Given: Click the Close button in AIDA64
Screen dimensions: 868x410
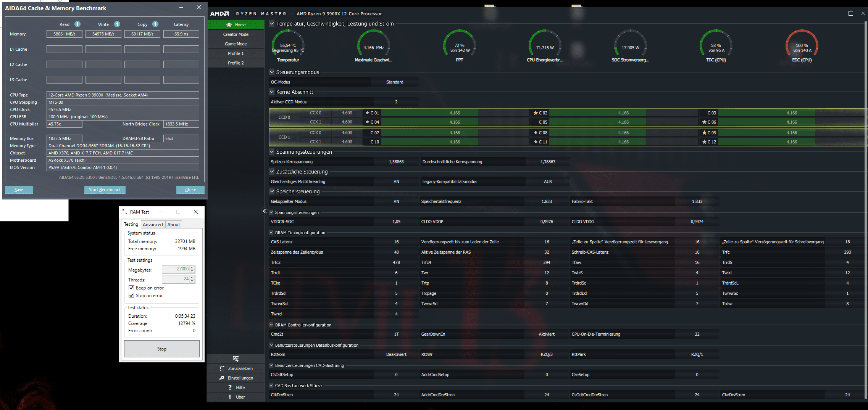Looking at the screenshot, I should [x=190, y=190].
